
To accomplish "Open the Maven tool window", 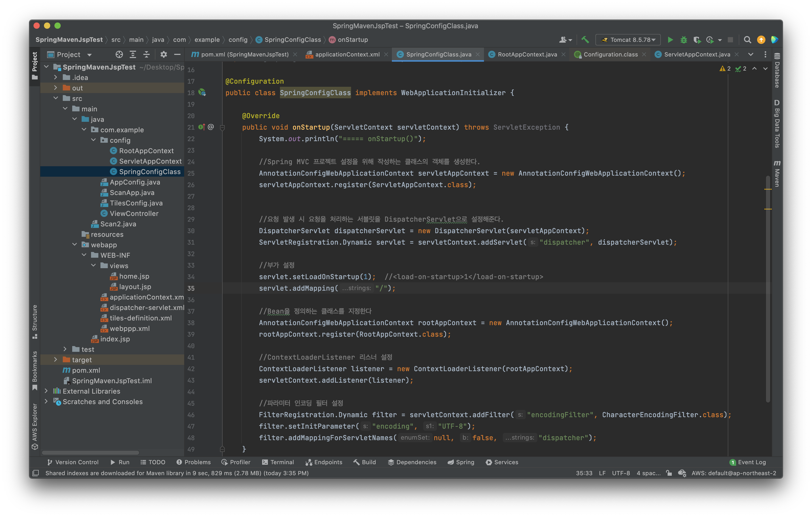I will click(777, 174).
